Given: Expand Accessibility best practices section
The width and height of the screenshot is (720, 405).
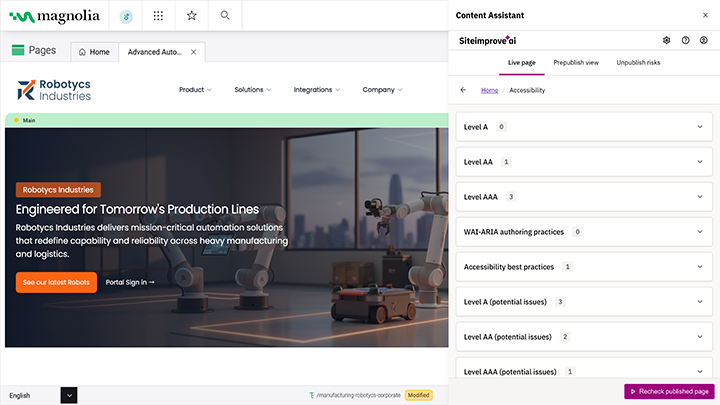Looking at the screenshot, I should 584,267.
